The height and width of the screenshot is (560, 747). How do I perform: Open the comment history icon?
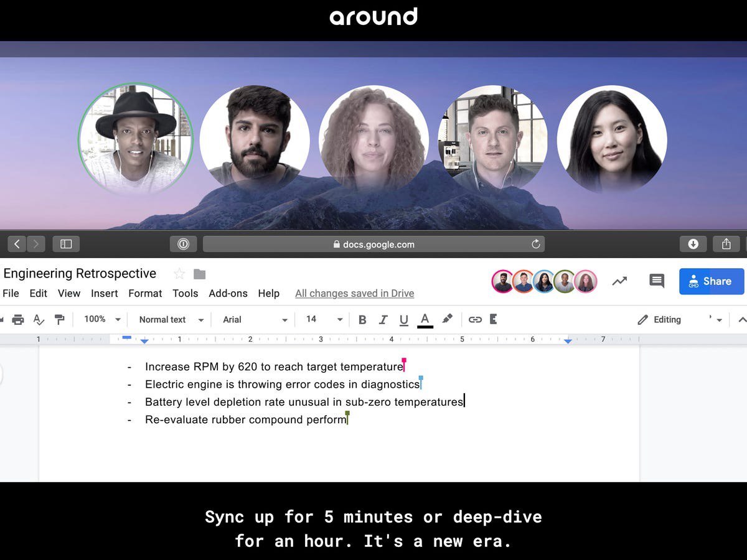[657, 281]
